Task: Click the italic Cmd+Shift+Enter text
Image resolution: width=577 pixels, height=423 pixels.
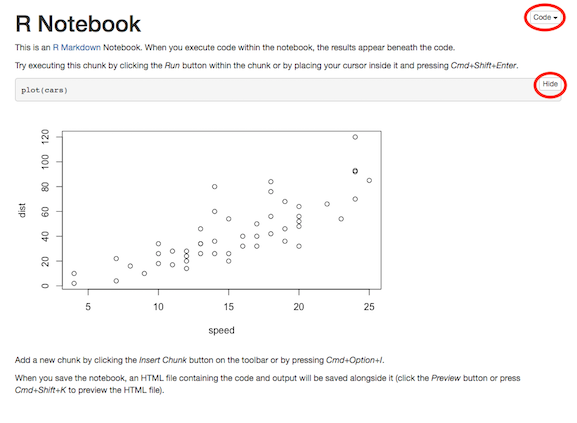Action: pos(484,65)
